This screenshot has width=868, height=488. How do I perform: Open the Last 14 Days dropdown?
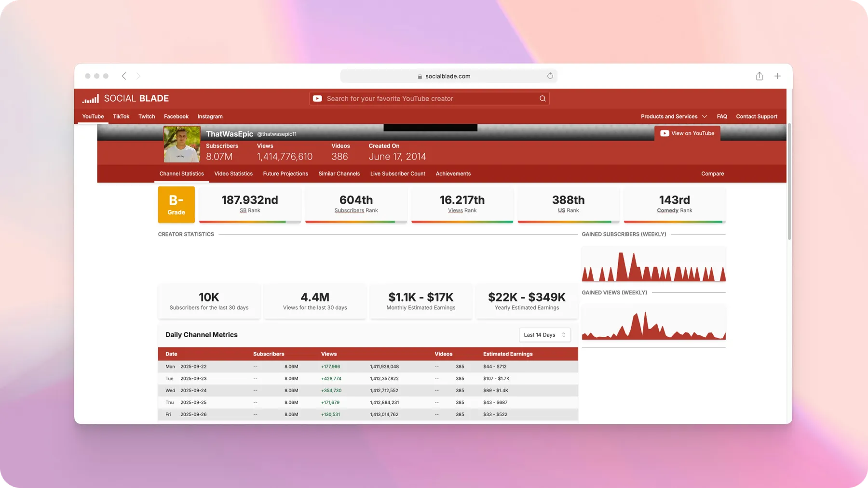[544, 335]
